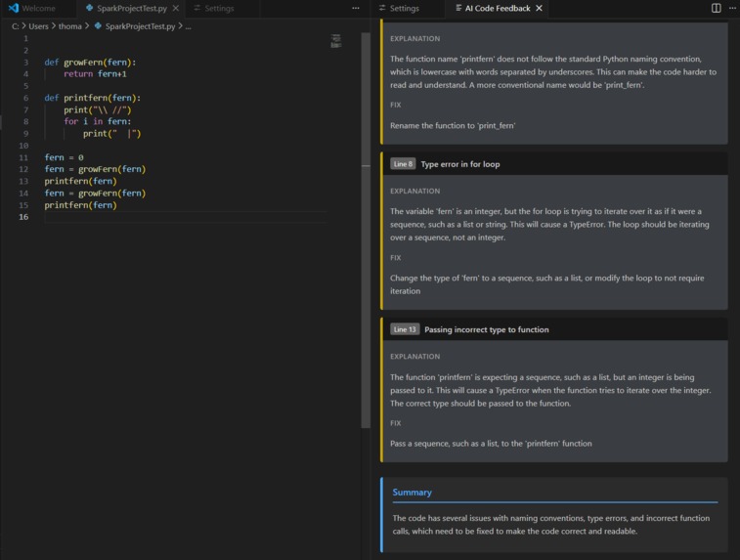Click the VS Code icon on Welcome tab

[x=14, y=8]
